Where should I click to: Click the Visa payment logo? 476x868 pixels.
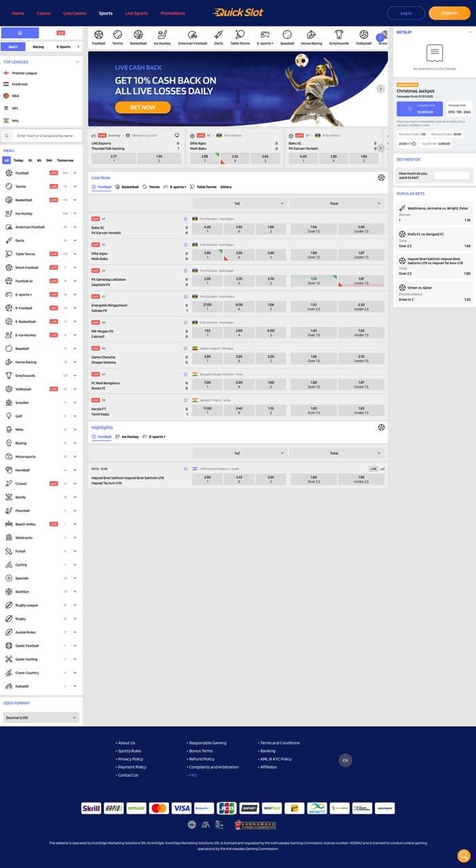[181, 808]
